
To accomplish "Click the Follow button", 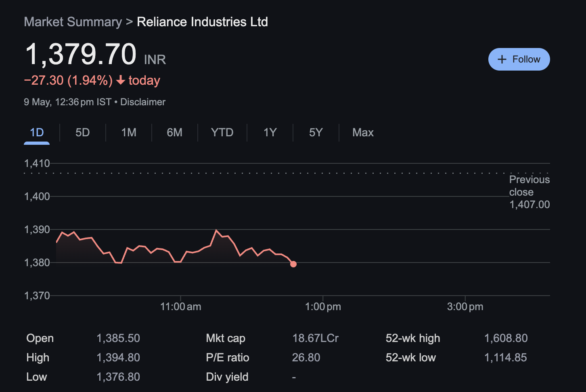I will [519, 59].
